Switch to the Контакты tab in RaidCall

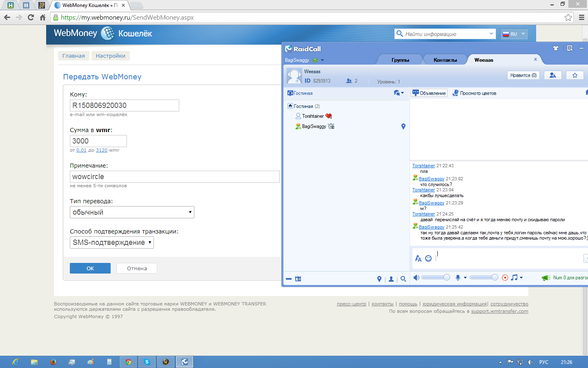(445, 60)
